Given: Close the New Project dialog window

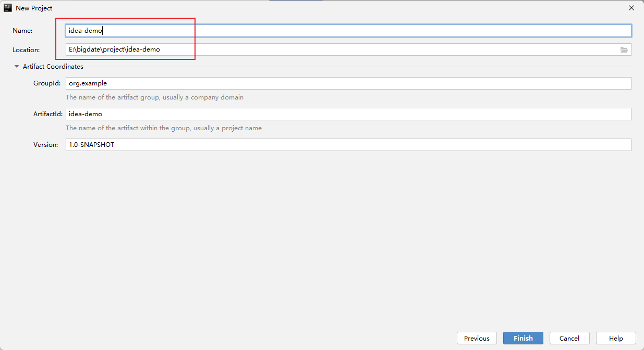Looking at the screenshot, I should click(x=631, y=8).
